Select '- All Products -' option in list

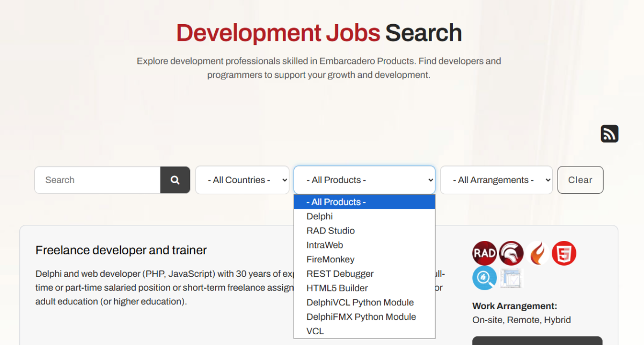(364, 202)
